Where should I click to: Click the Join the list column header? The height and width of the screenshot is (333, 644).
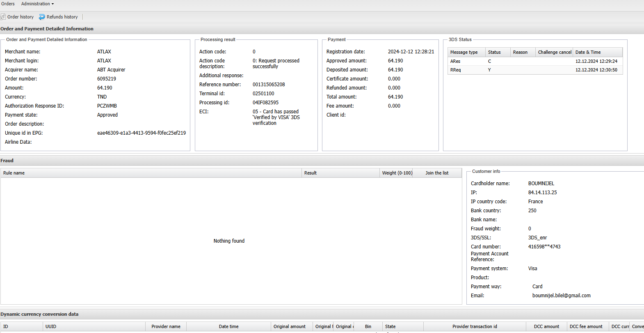pos(437,173)
